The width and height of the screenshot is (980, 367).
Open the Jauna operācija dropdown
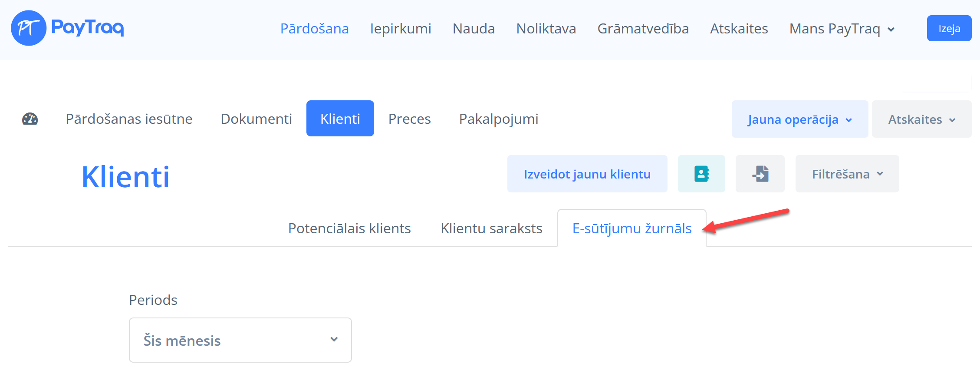pyautogui.click(x=799, y=119)
